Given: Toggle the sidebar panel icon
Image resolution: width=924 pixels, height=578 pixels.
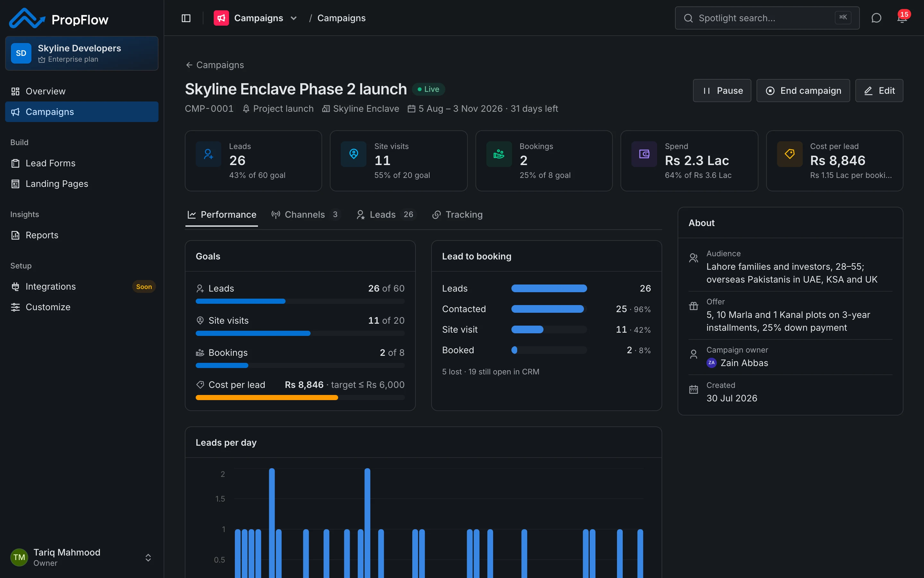Looking at the screenshot, I should pos(186,18).
